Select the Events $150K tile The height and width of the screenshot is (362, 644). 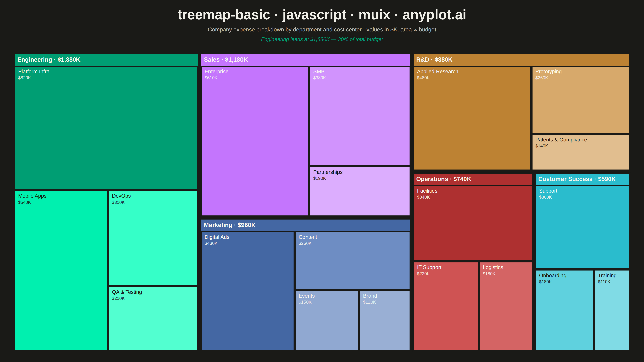[327, 321]
